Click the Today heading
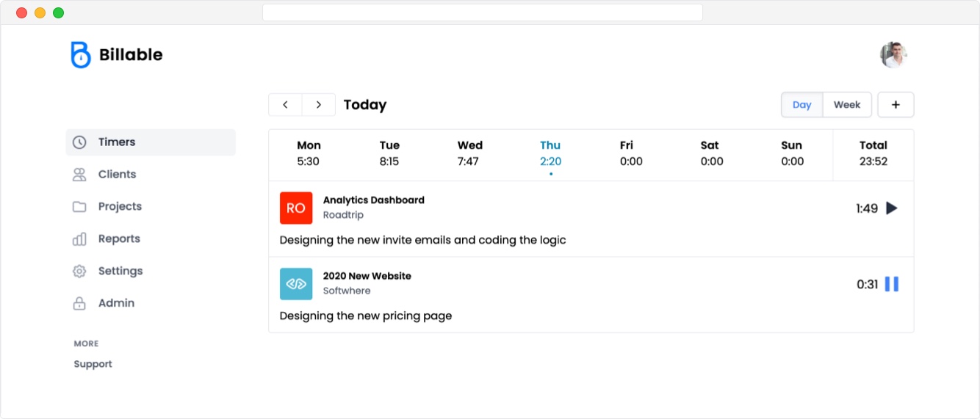Viewport: 980px width, 419px height. coord(365,105)
